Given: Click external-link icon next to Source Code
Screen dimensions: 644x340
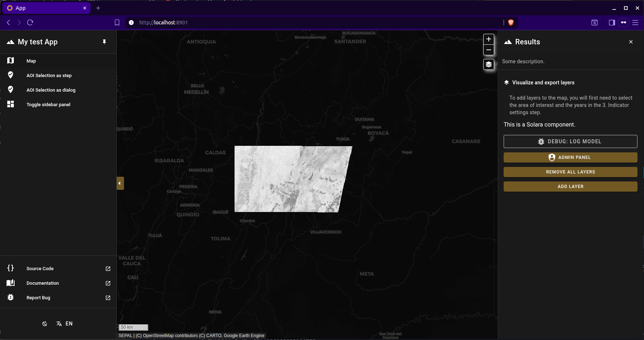Looking at the screenshot, I should click(108, 268).
